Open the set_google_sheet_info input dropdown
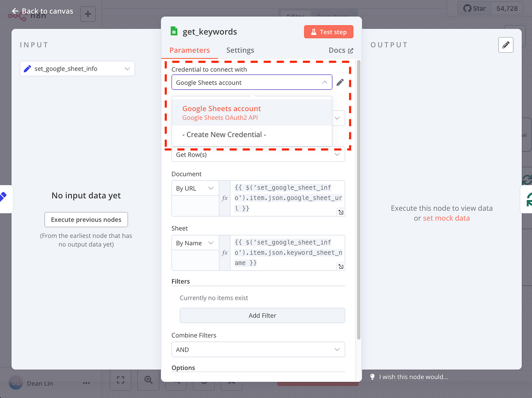The image size is (532, 398). (x=77, y=69)
